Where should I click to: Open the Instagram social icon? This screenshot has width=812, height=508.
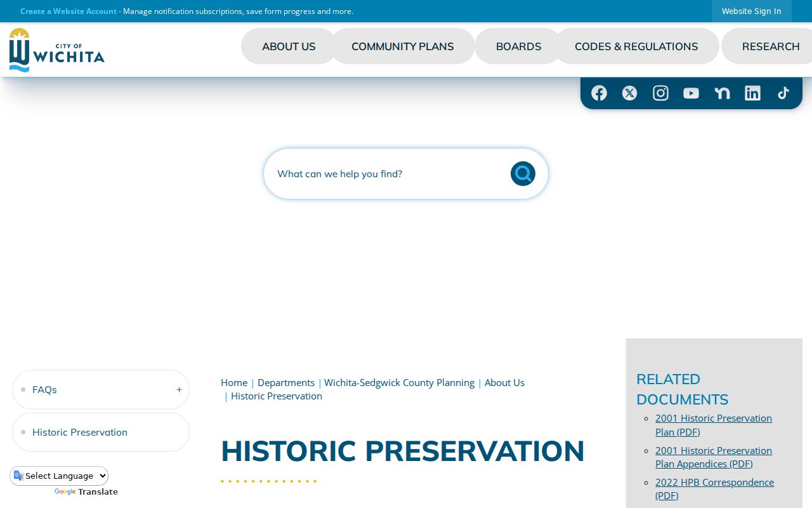click(660, 93)
